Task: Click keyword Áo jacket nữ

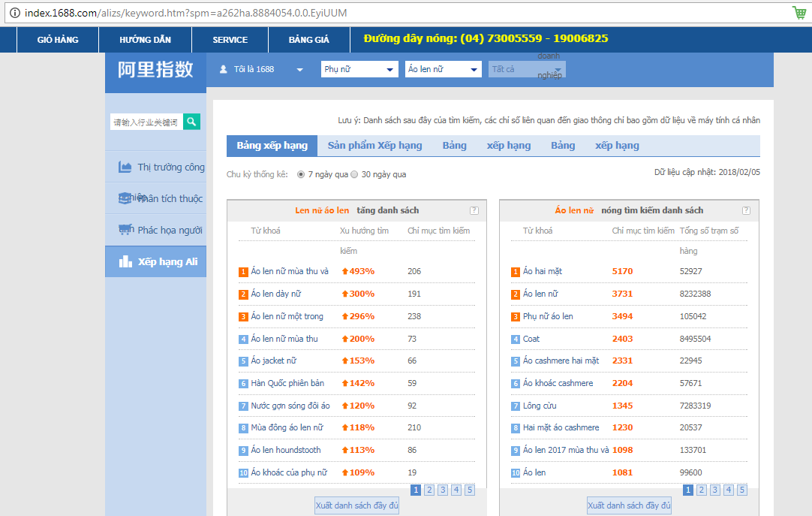Action: coord(274,361)
